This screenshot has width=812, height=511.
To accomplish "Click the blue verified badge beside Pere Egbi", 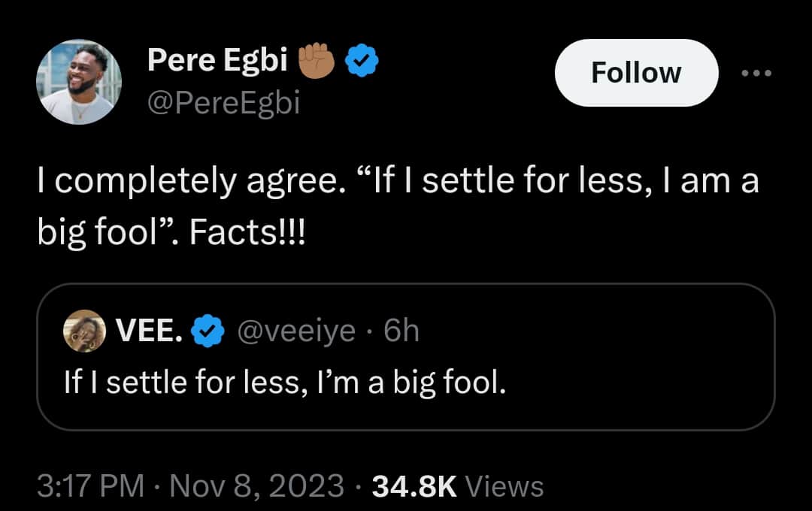I will click(361, 61).
